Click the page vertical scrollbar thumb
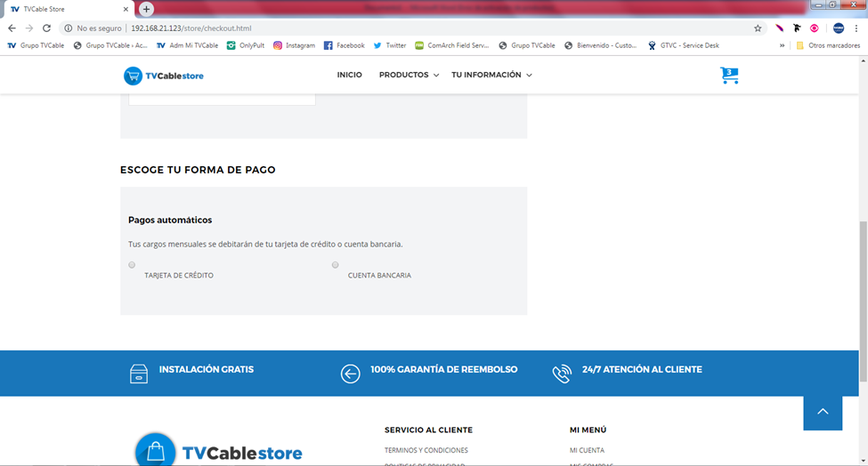868x466 pixels. pyautogui.click(x=863, y=301)
